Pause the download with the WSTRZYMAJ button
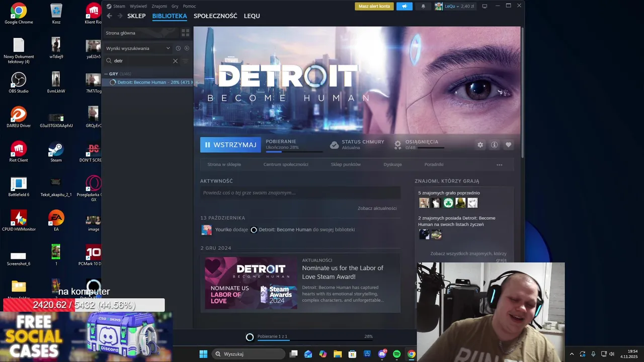Image resolution: width=644 pixels, height=362 pixels. pyautogui.click(x=230, y=145)
